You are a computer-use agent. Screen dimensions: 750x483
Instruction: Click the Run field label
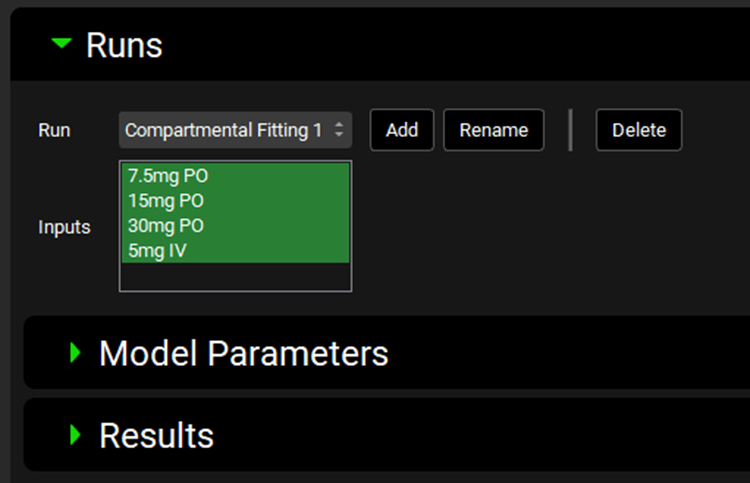click(x=54, y=130)
